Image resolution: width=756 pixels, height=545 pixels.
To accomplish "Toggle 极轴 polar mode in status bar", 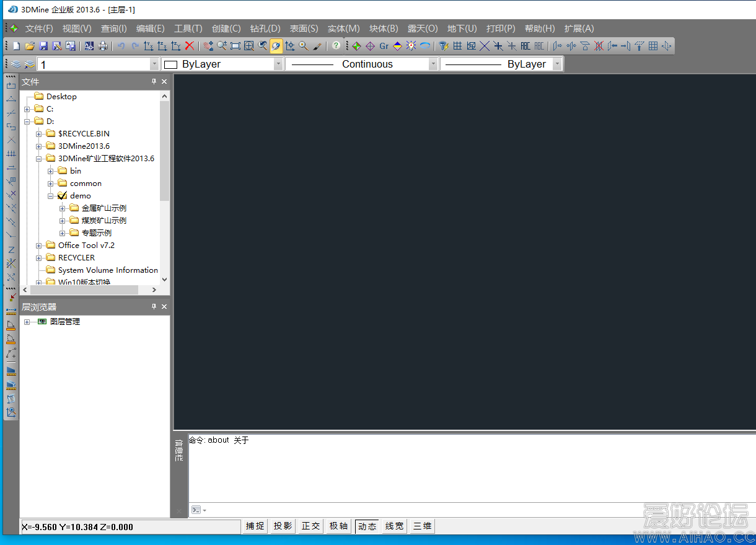I will [x=338, y=526].
